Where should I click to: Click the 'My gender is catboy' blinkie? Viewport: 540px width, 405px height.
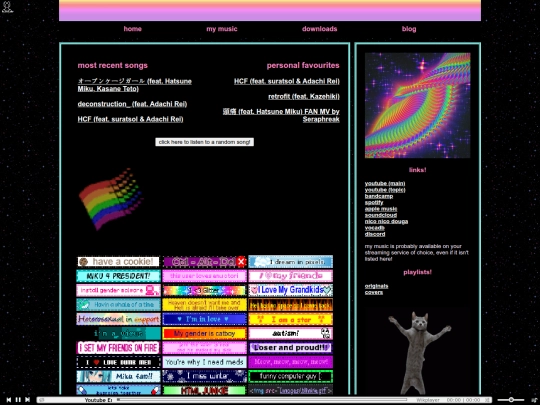coord(205,333)
